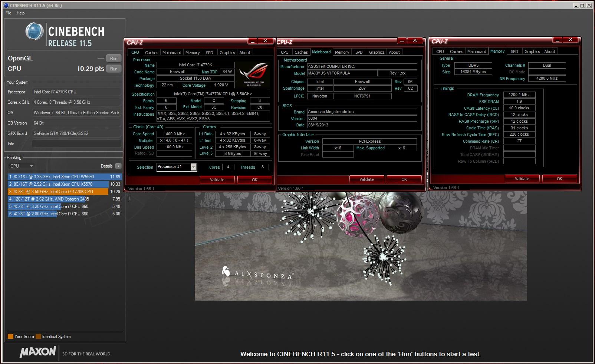The width and height of the screenshot is (595, 364).
Task: Click the Cinebench title bar app icon
Action: pyautogui.click(x=6, y=5)
